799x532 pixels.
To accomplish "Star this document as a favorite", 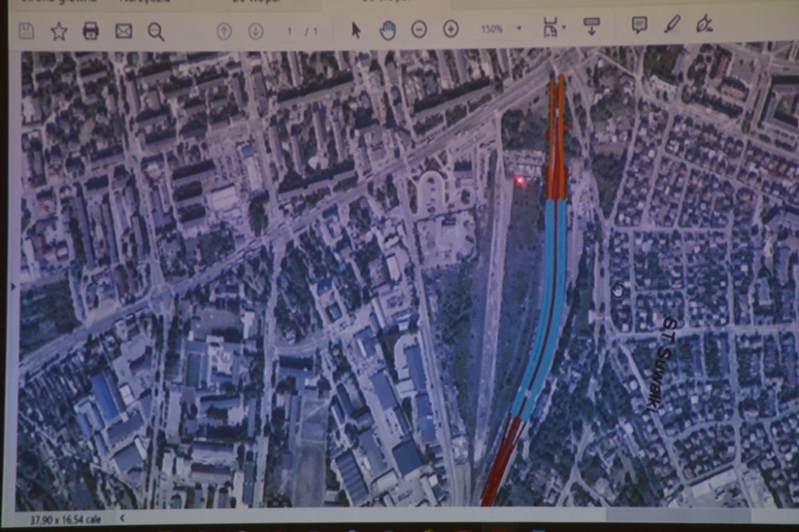I will (x=59, y=31).
